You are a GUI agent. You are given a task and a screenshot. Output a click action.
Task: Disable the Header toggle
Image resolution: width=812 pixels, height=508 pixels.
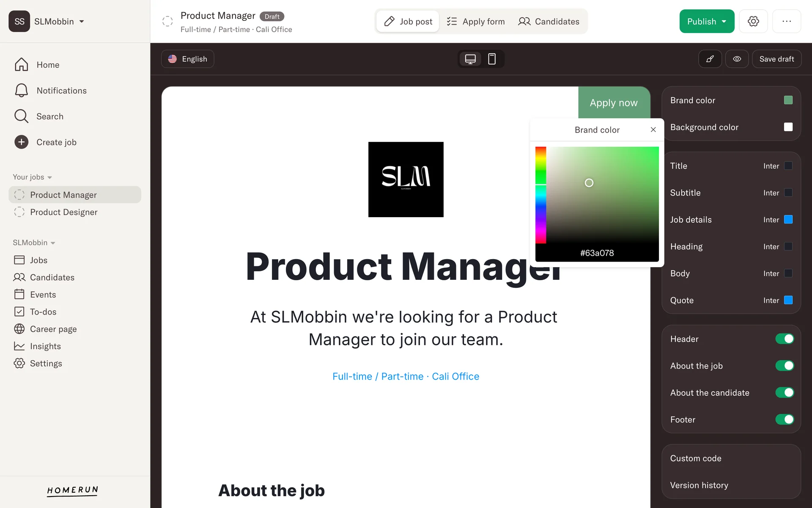tap(785, 339)
